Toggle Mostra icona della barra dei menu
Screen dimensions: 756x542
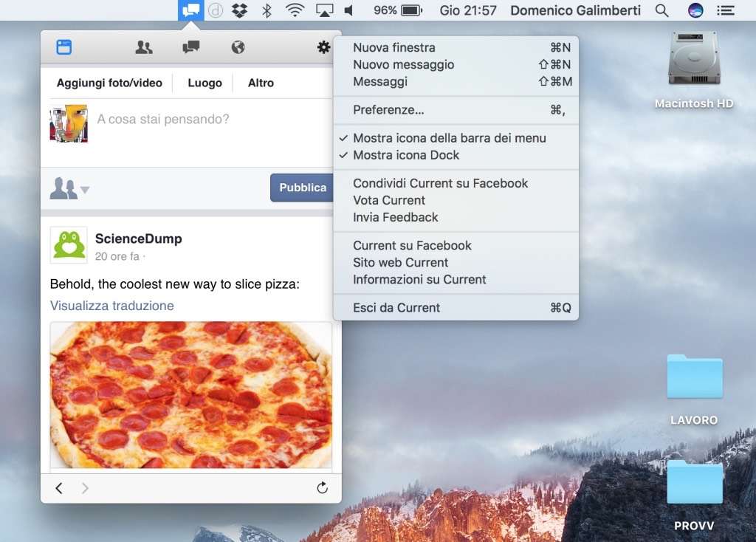point(449,138)
